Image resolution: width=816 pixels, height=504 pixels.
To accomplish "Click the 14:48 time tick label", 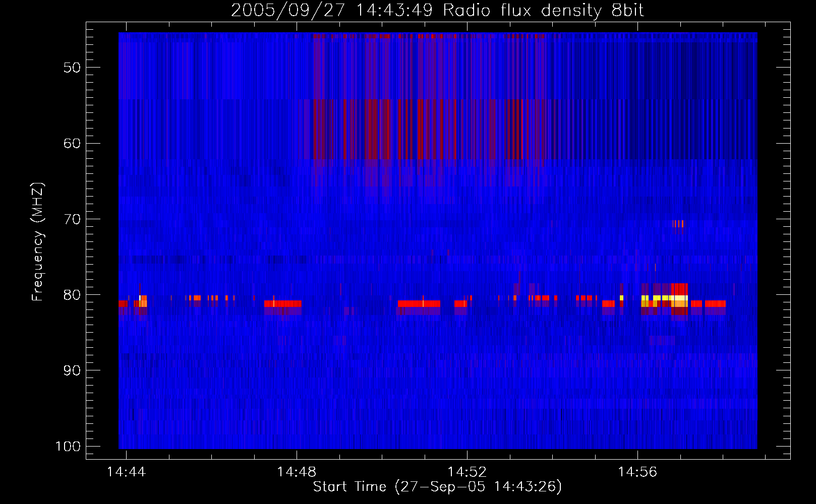I will coord(297,472).
